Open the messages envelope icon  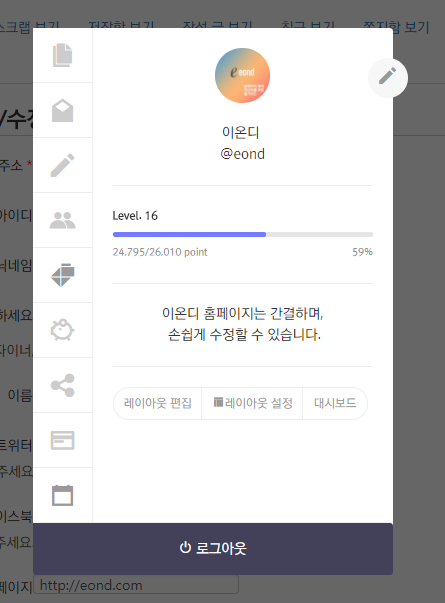click(x=62, y=110)
